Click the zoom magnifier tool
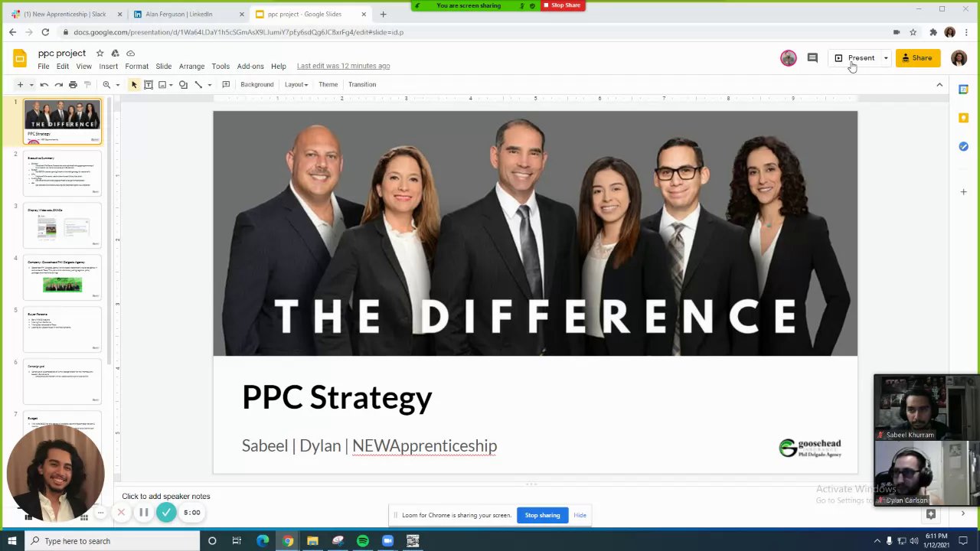The width and height of the screenshot is (980, 551). click(x=106, y=84)
